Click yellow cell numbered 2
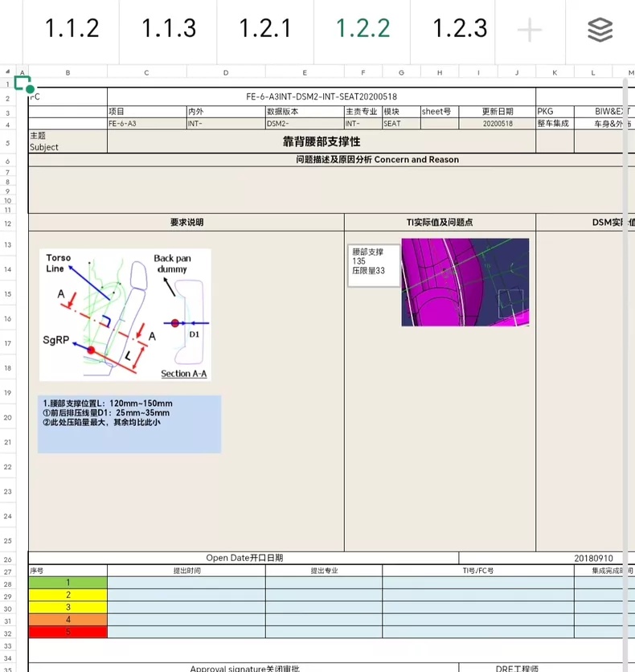The height and width of the screenshot is (672, 635). [x=68, y=595]
